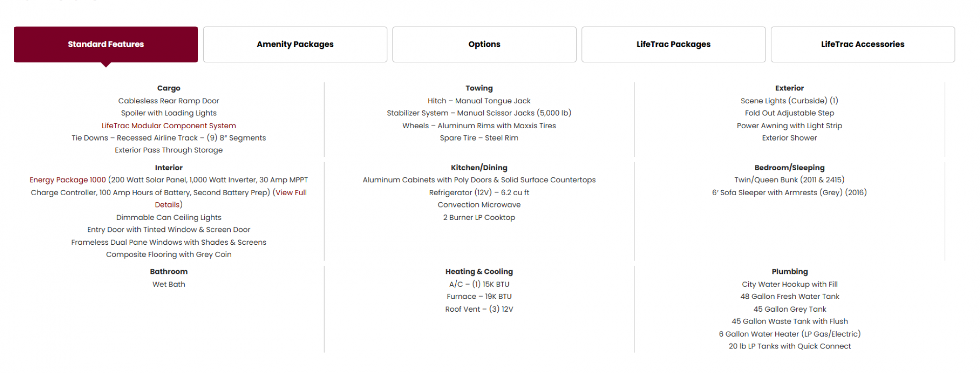Click the Wet Bath entry
The image size is (980, 373).
[168, 285]
